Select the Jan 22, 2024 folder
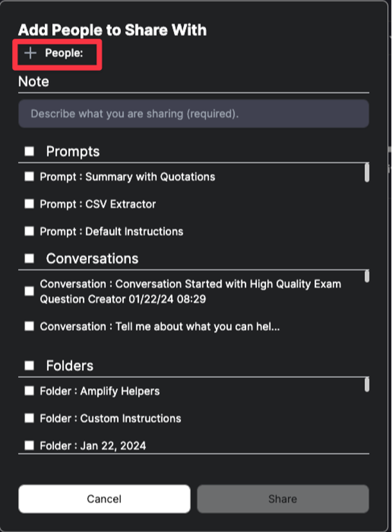Image resolution: width=392 pixels, height=532 pixels. tap(29, 445)
